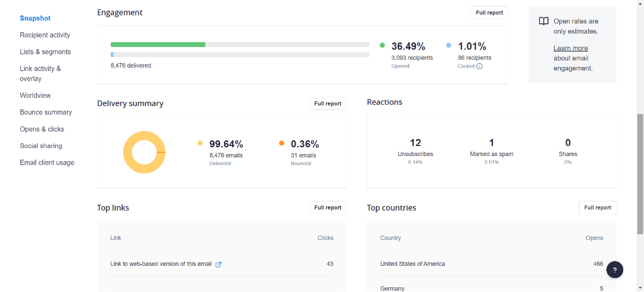Open Bounce summary page
This screenshot has height=292, width=644.
point(46,112)
